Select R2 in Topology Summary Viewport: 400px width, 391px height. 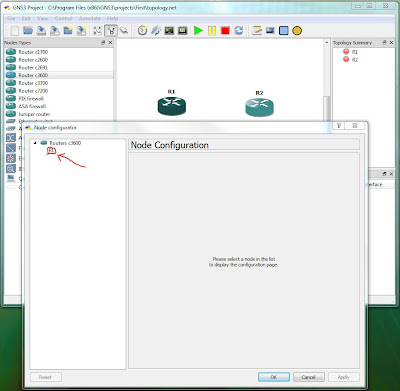354,60
